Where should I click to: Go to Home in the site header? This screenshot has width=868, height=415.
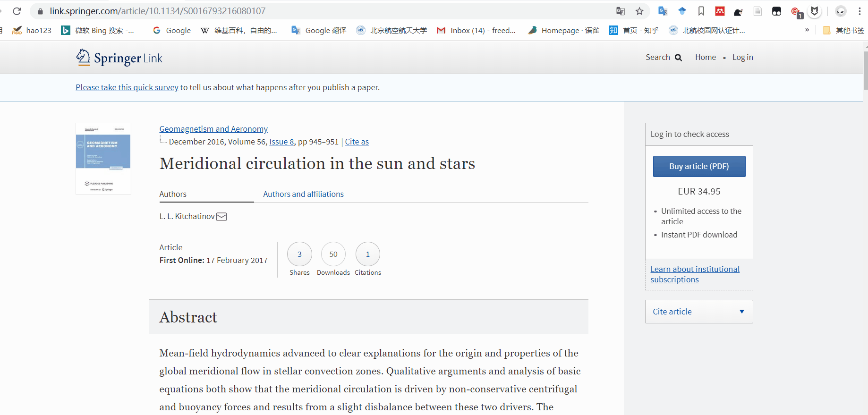click(706, 57)
